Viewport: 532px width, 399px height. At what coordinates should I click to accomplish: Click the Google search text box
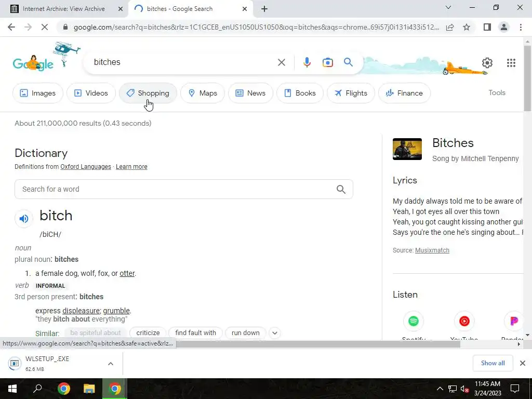[183, 62]
